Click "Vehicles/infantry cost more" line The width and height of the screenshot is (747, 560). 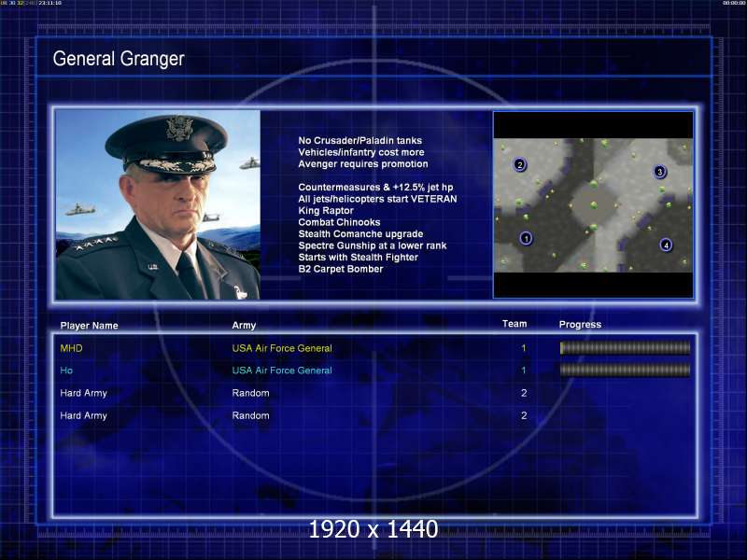361,152
